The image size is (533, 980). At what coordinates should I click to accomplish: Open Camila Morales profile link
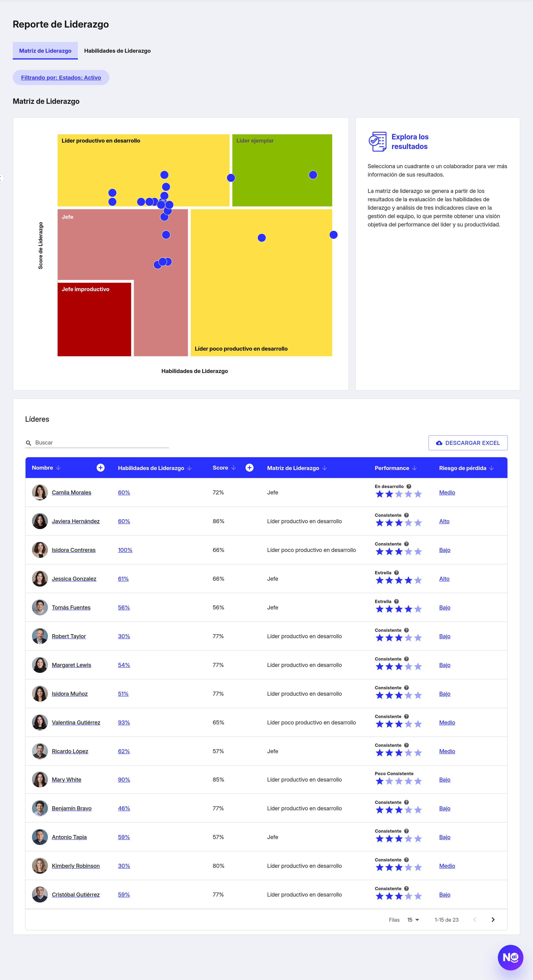[x=71, y=492]
